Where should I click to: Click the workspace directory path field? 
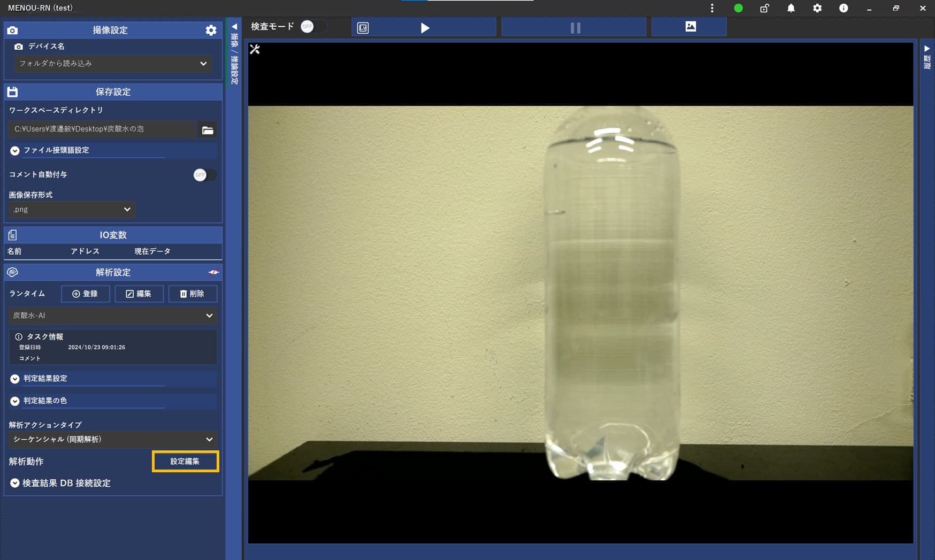pyautogui.click(x=103, y=129)
